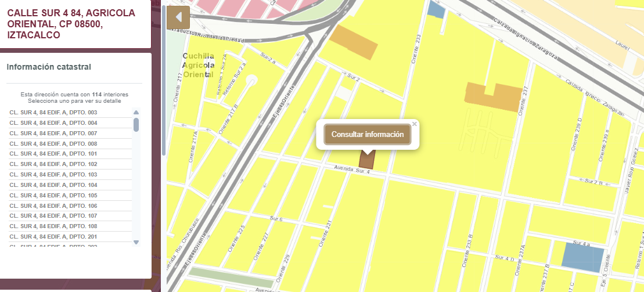
Task: Select CL. SUR 4, 84 EDIF. A, DPTO. 103
Action: 70,175
